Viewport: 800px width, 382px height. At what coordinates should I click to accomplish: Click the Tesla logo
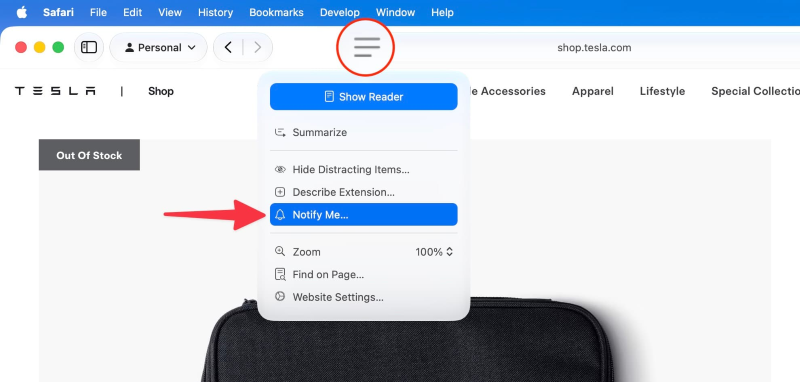[55, 91]
